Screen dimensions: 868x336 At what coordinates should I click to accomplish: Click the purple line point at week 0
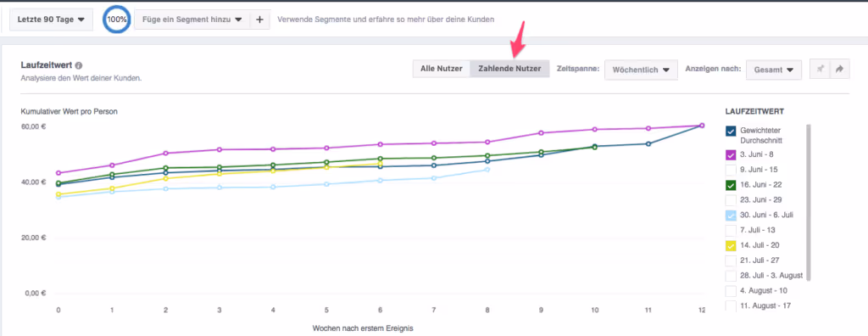(58, 173)
